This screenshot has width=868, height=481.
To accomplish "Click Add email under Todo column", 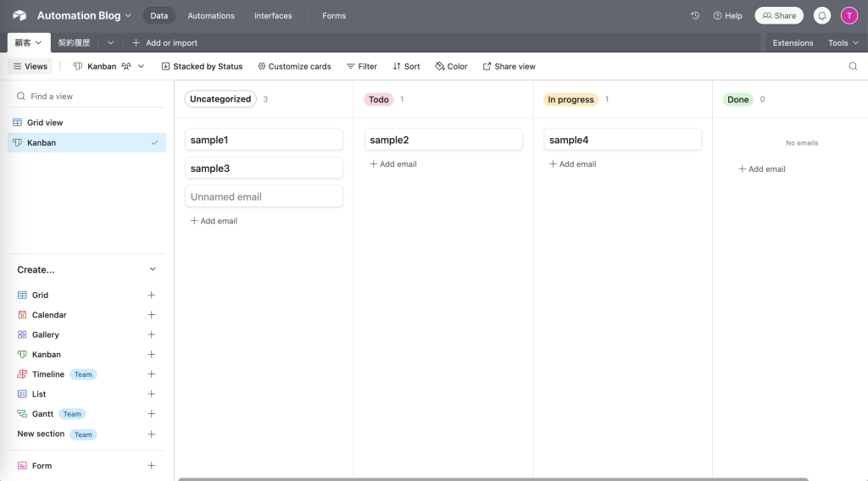I will [x=393, y=164].
